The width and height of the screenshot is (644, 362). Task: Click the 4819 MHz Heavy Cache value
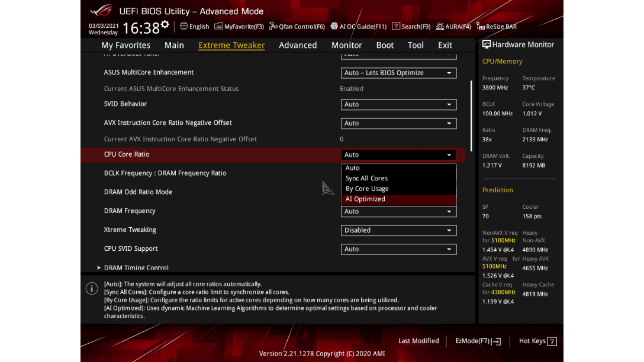tap(535, 294)
